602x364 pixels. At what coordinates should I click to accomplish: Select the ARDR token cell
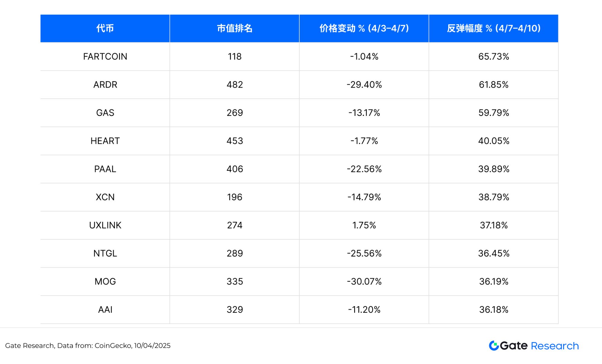105,85
